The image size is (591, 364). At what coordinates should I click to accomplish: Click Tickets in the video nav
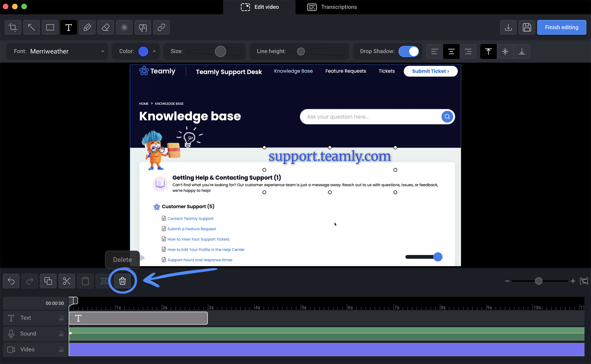click(387, 71)
